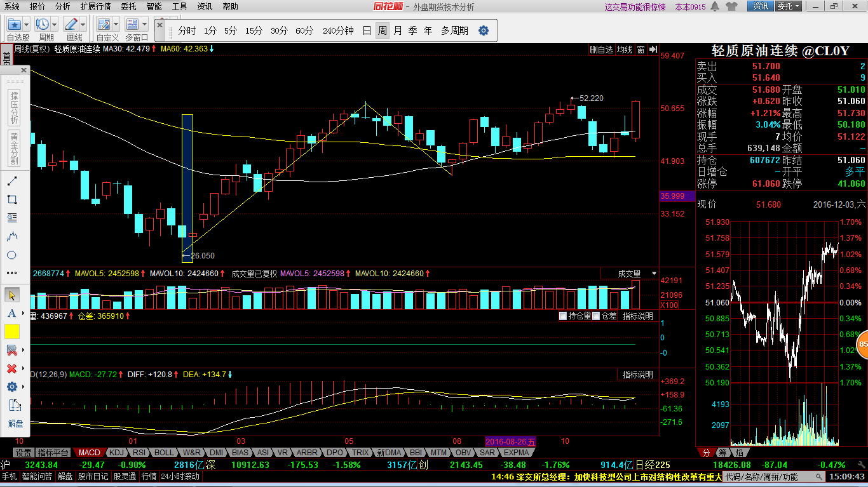Click the 指标说明 button in MACD panel
The image size is (868, 487).
coord(638,375)
